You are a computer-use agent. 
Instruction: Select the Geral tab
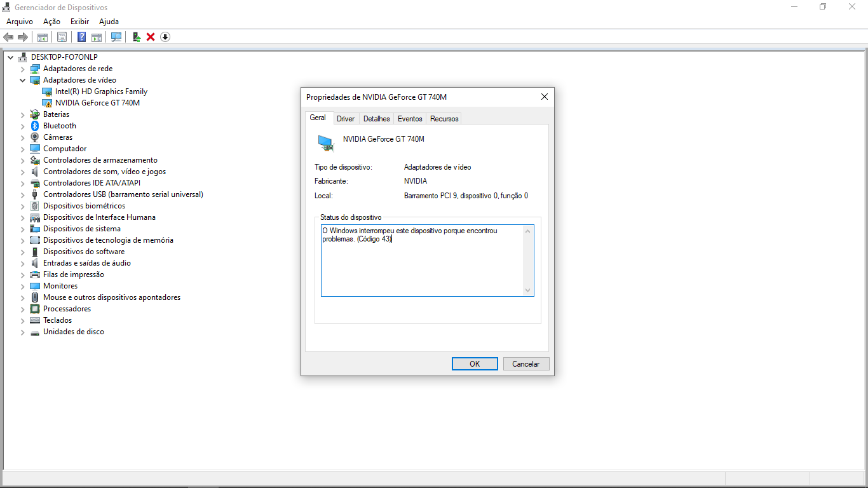pos(318,118)
